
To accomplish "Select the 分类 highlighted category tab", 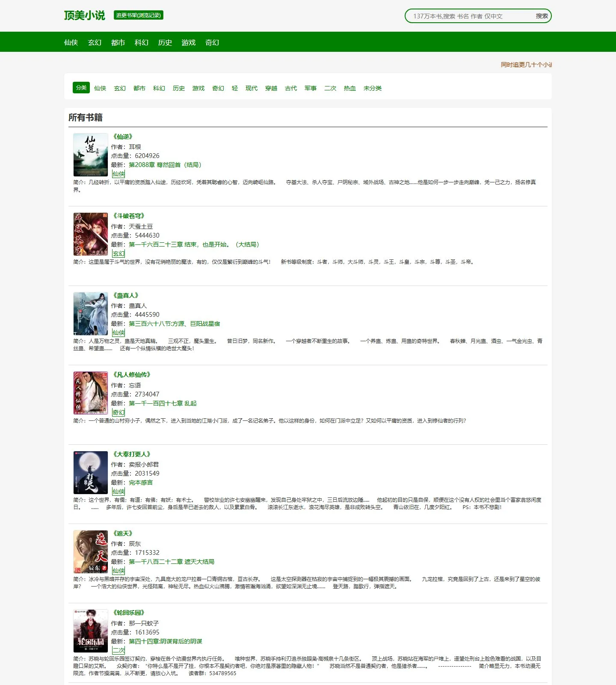I will (81, 87).
